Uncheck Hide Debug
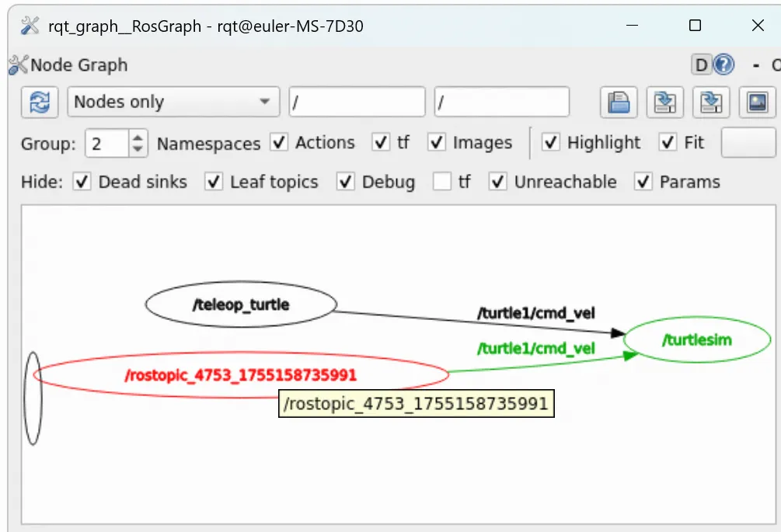The image size is (781, 532). [345, 182]
